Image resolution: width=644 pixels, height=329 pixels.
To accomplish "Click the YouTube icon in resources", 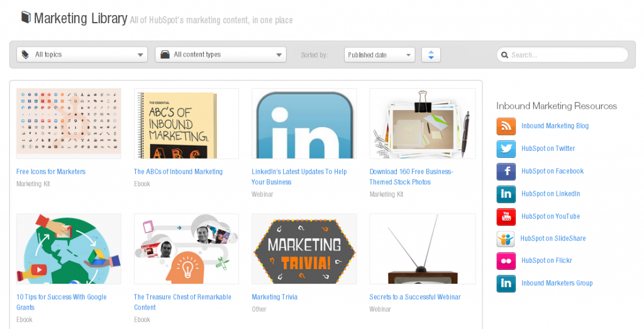I will point(506,216).
